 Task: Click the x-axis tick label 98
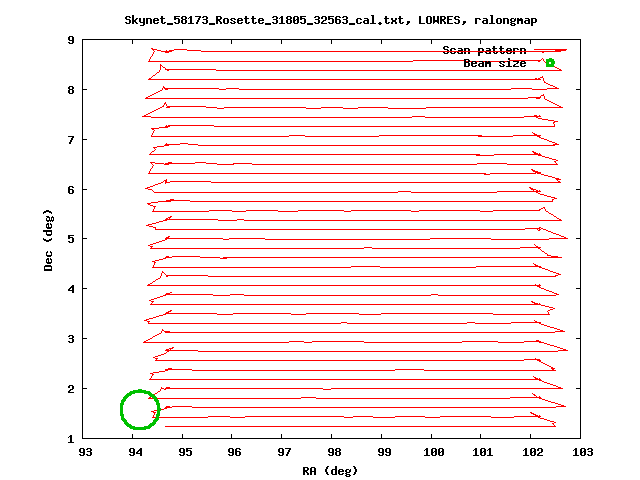334,452
